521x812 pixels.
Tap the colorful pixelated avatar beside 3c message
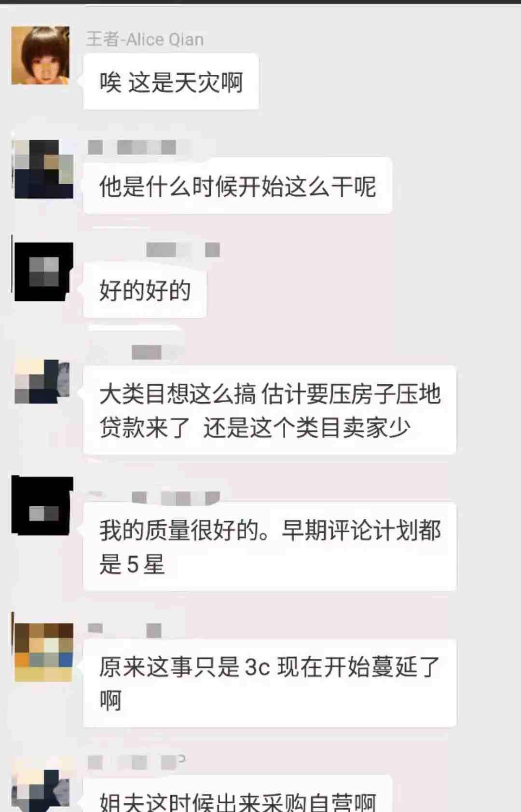pos(44,652)
